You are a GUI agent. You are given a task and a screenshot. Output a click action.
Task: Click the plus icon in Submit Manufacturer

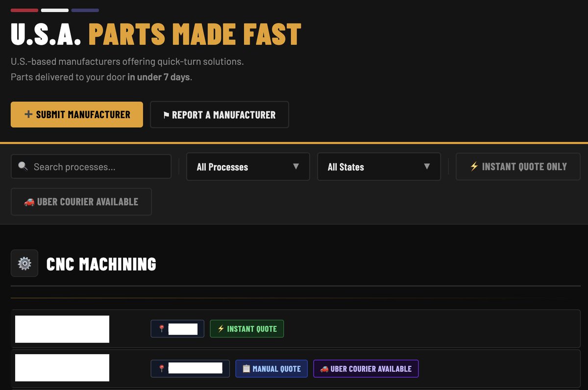[28, 115]
